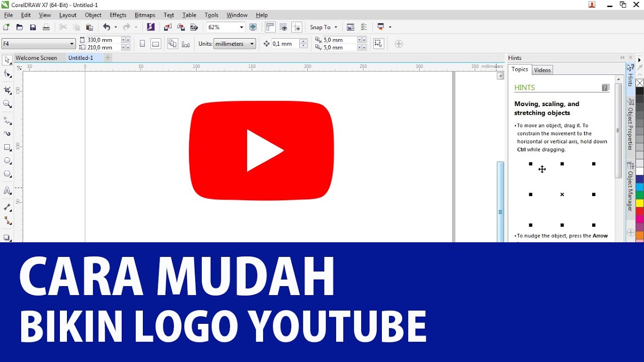Expand the Undo history dropdown arrow
This screenshot has width=644, height=362.
pos(116,27)
